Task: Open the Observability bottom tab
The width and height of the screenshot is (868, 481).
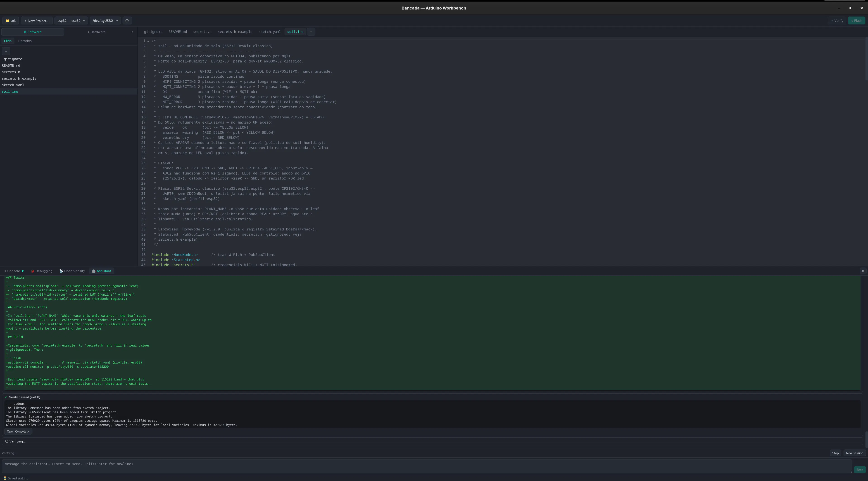Action: coord(72,271)
